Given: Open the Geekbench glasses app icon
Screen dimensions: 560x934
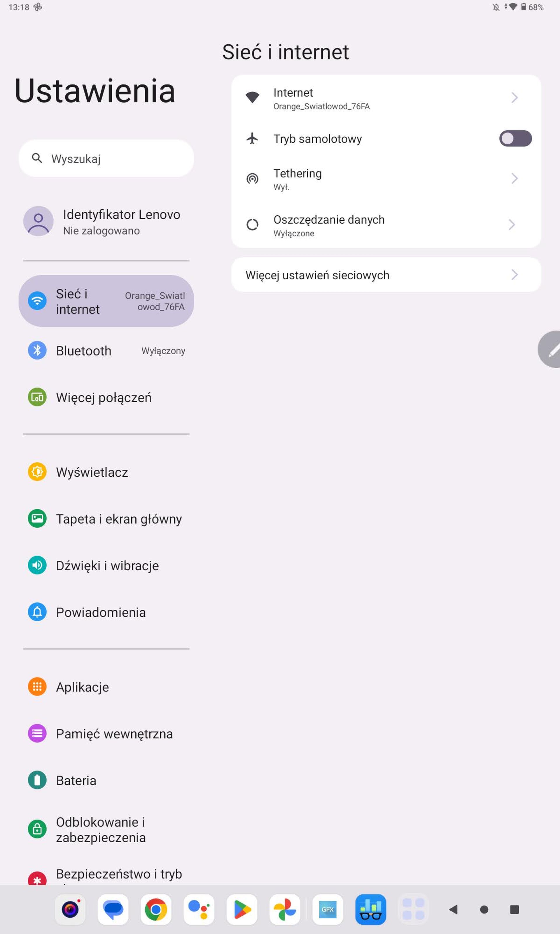Looking at the screenshot, I should click(371, 909).
